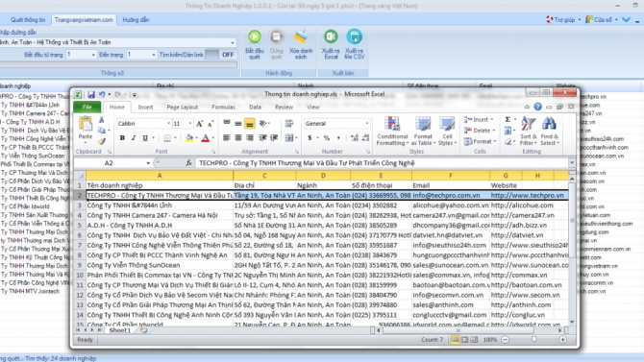The image size is (644, 362).
Task: Click the Insert cells button
Action: 479,119
